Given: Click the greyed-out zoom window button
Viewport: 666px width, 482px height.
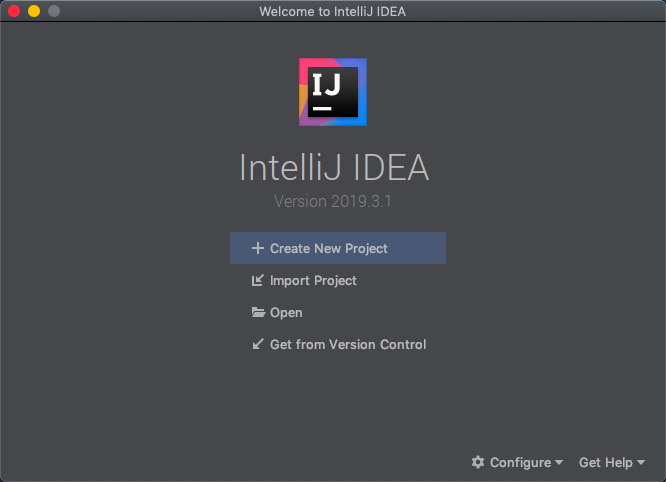Looking at the screenshot, I should click(54, 11).
